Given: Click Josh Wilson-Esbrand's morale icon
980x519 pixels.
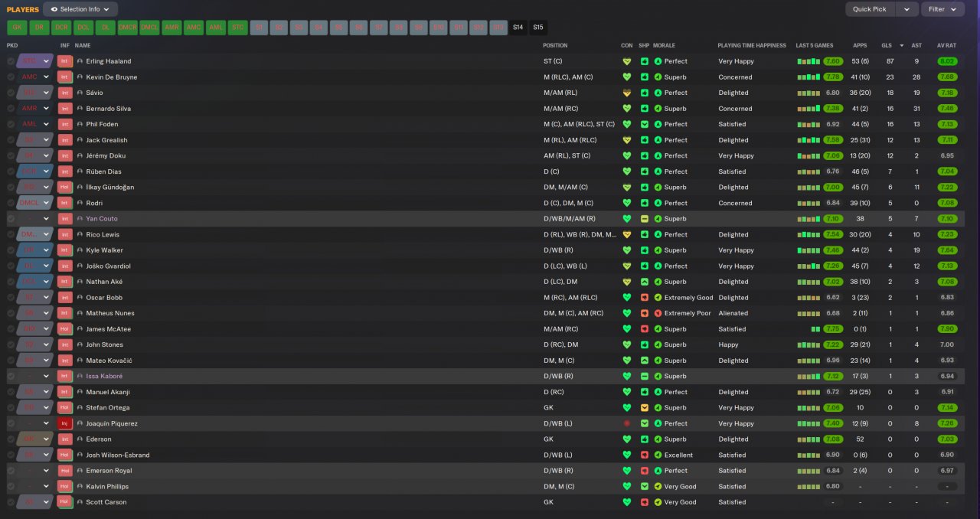Looking at the screenshot, I should point(658,455).
